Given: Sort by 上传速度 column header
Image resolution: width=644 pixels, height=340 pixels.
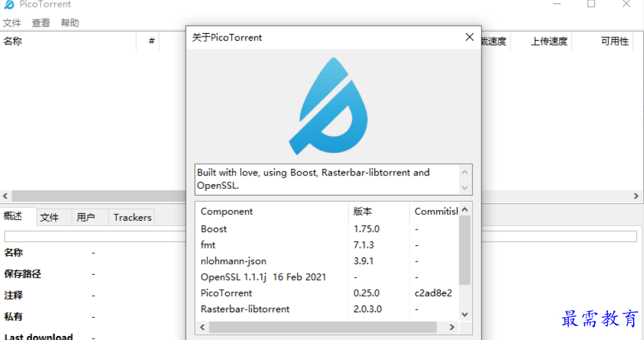Looking at the screenshot, I should pyautogui.click(x=541, y=41).
